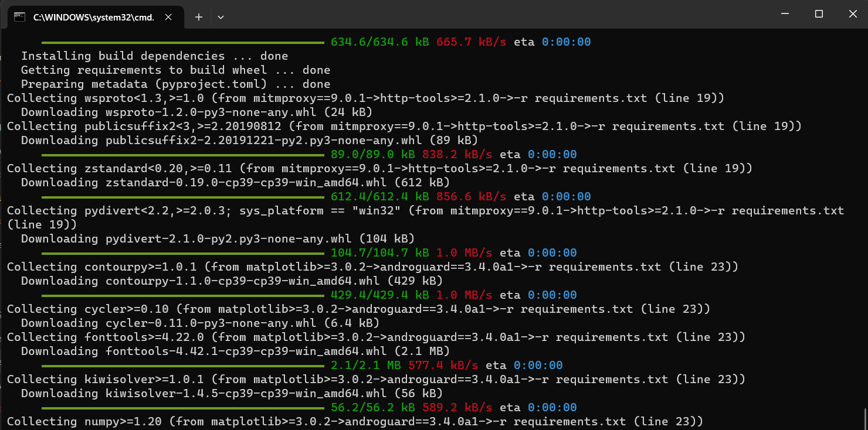Click the close icon on the title bar
The width and height of the screenshot is (868, 430).
[852, 13]
